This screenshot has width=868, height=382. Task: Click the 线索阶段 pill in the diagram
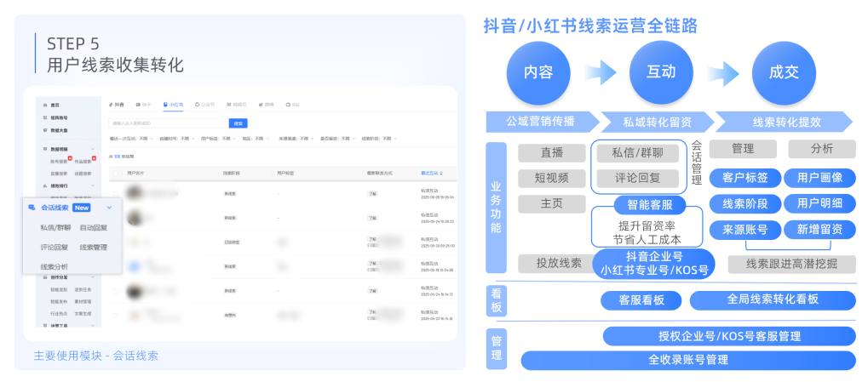click(745, 203)
